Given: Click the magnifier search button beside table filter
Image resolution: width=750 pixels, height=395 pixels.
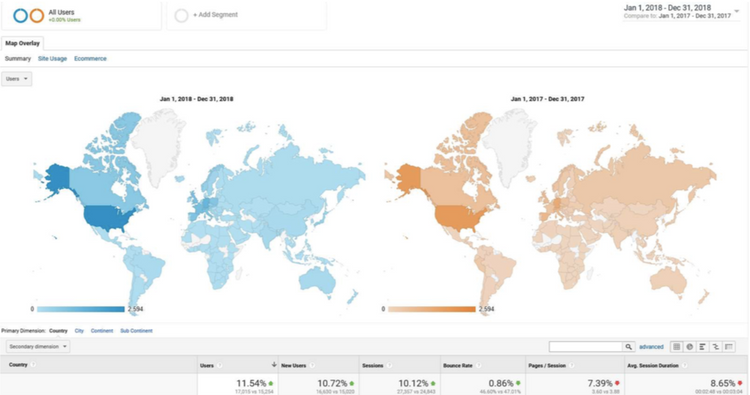Looking at the screenshot, I should [629, 347].
